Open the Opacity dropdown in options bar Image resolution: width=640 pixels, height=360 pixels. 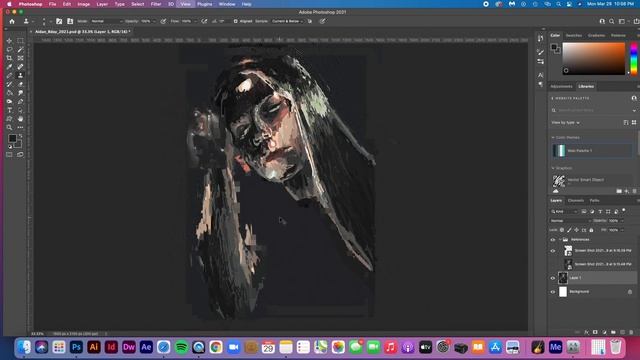(x=153, y=21)
